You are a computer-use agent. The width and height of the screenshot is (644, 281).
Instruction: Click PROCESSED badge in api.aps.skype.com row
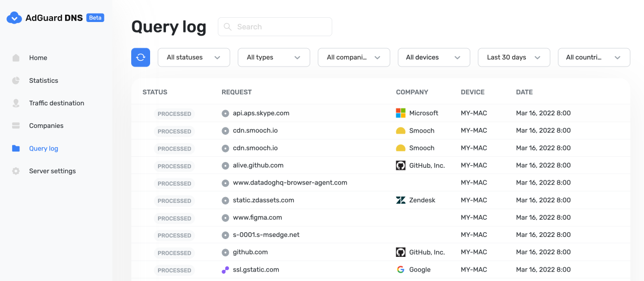tap(174, 114)
